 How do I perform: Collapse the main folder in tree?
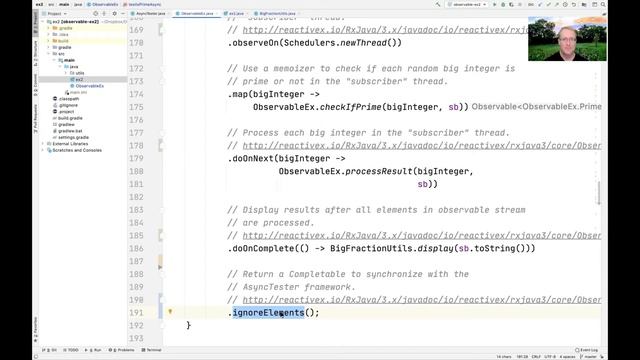click(x=54, y=60)
